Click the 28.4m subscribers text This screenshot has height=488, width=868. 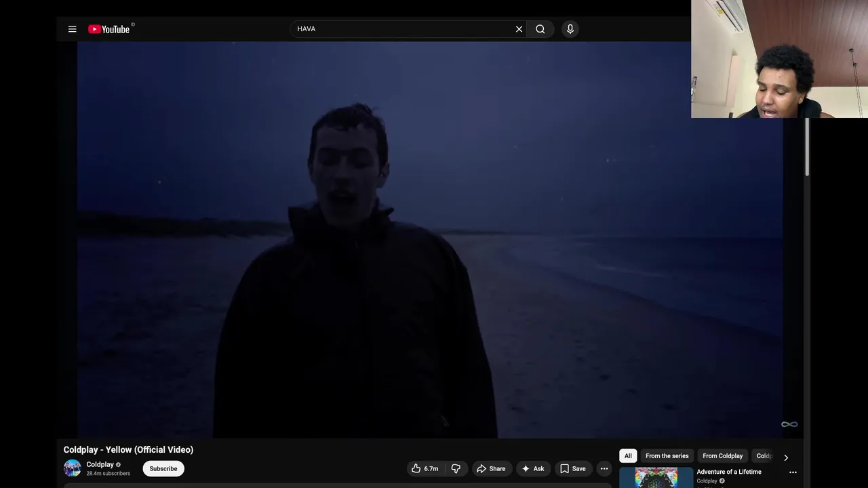click(108, 474)
